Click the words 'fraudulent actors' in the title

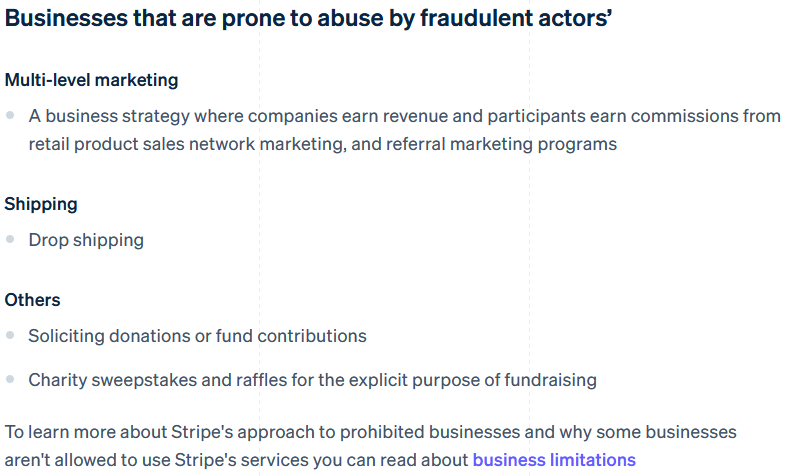516,18
